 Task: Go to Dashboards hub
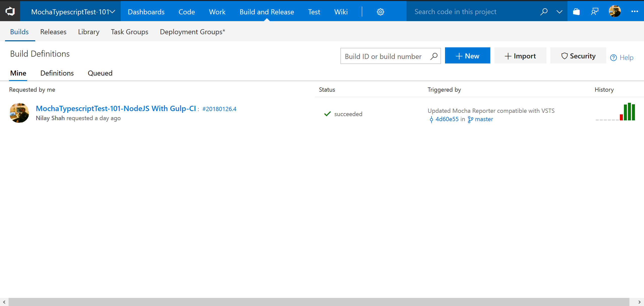tap(146, 12)
